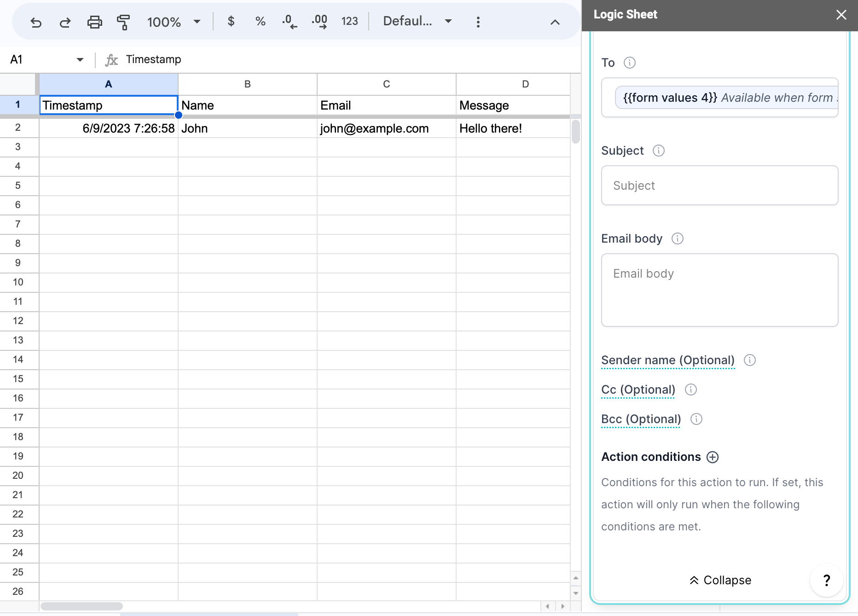
Task: Format selection as percent
Action: 260,21
